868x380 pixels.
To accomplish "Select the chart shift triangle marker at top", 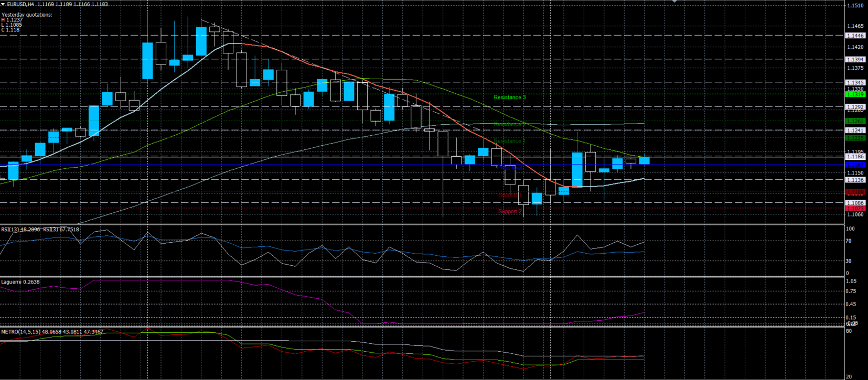I will click(674, 2).
